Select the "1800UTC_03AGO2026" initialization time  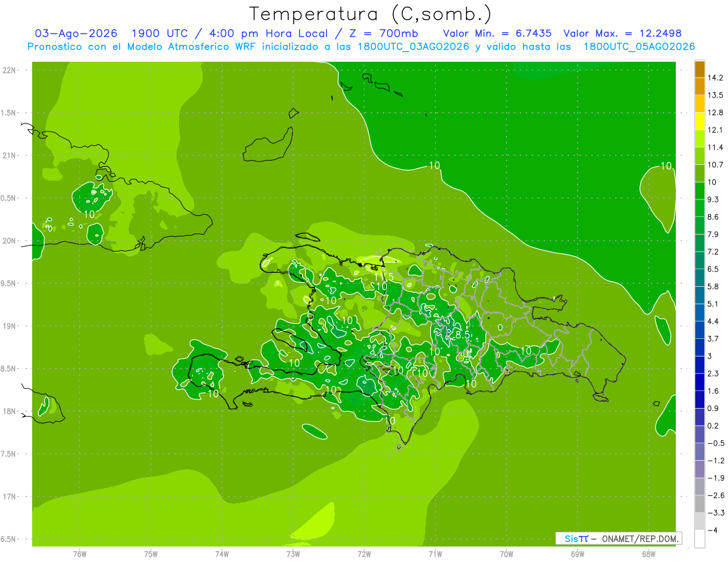click(412, 47)
